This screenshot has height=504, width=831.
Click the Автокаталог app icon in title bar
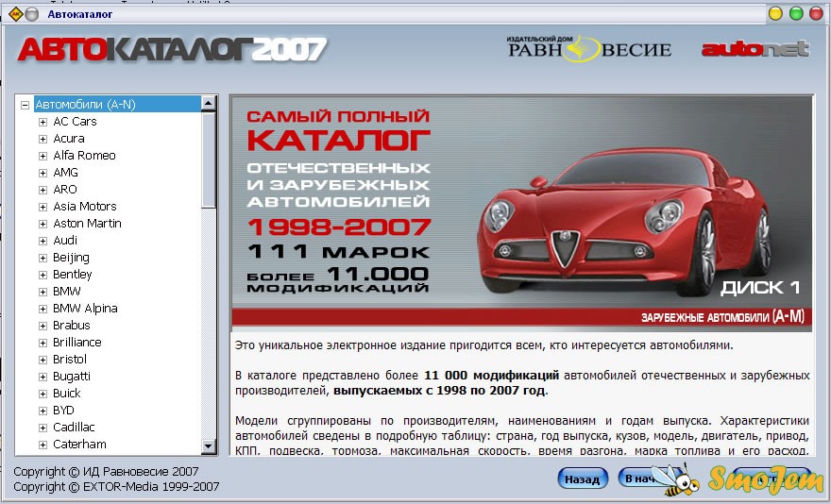tap(16, 14)
